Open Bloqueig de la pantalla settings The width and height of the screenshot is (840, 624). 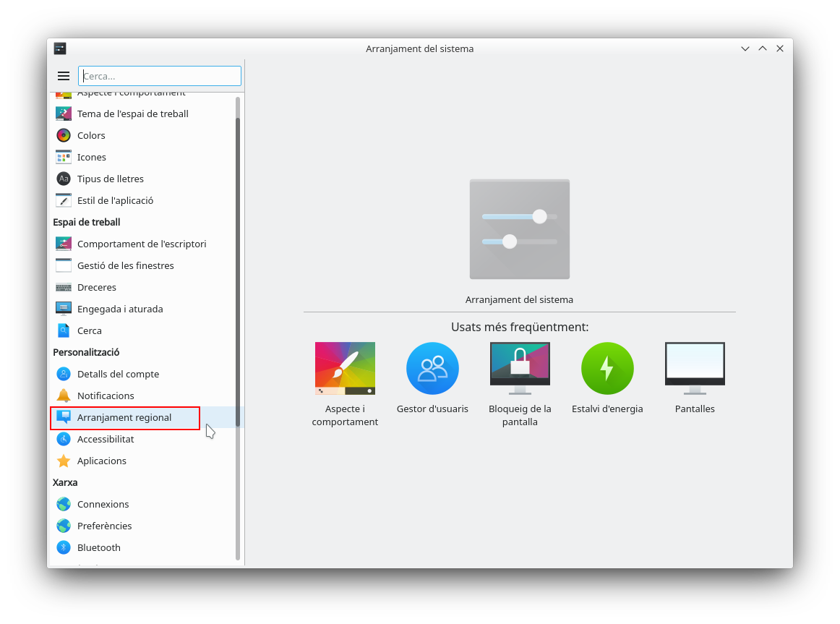(x=520, y=369)
